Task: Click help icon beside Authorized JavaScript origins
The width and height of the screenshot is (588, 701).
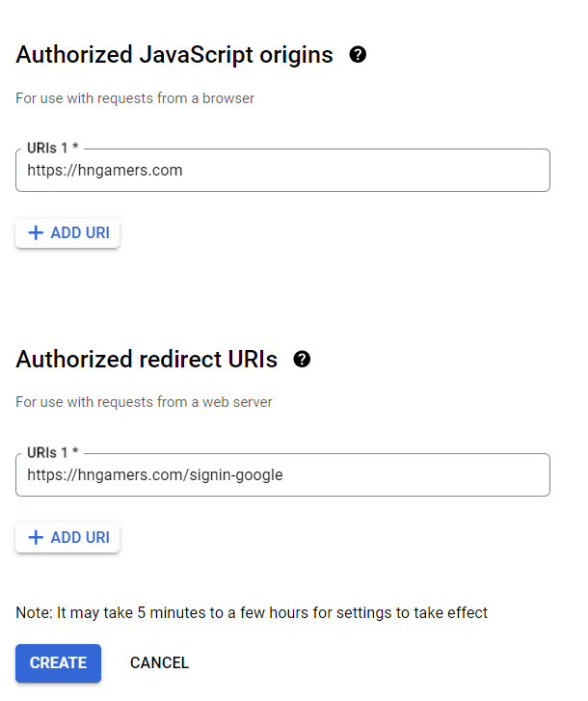Action: tap(358, 55)
